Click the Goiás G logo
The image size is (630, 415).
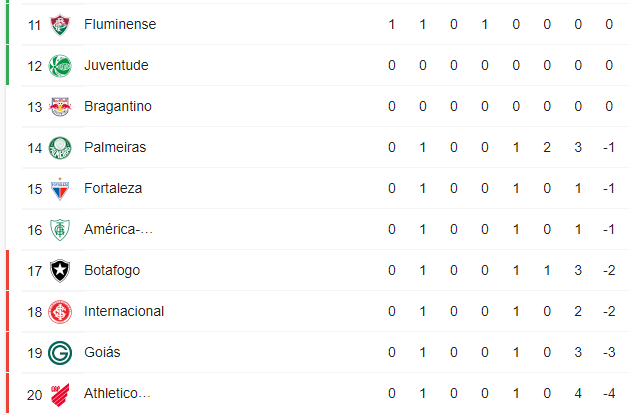60,353
